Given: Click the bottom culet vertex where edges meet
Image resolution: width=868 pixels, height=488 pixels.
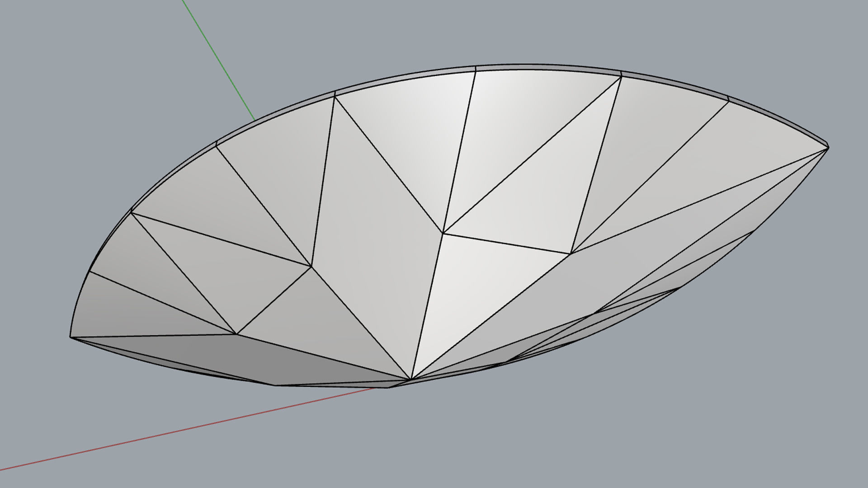Looking at the screenshot, I should 410,379.
